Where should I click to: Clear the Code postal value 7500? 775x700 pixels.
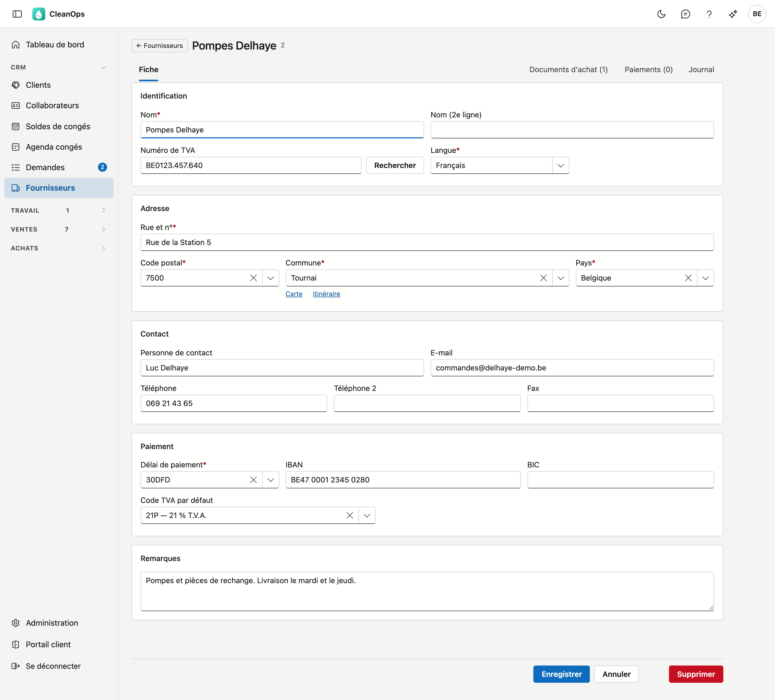[253, 278]
